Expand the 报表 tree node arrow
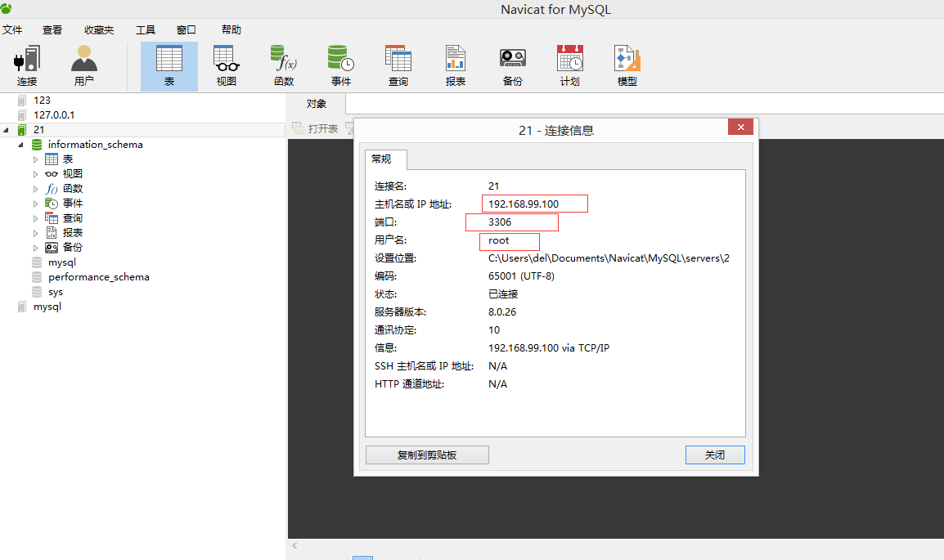This screenshot has width=944, height=560. pyautogui.click(x=35, y=233)
